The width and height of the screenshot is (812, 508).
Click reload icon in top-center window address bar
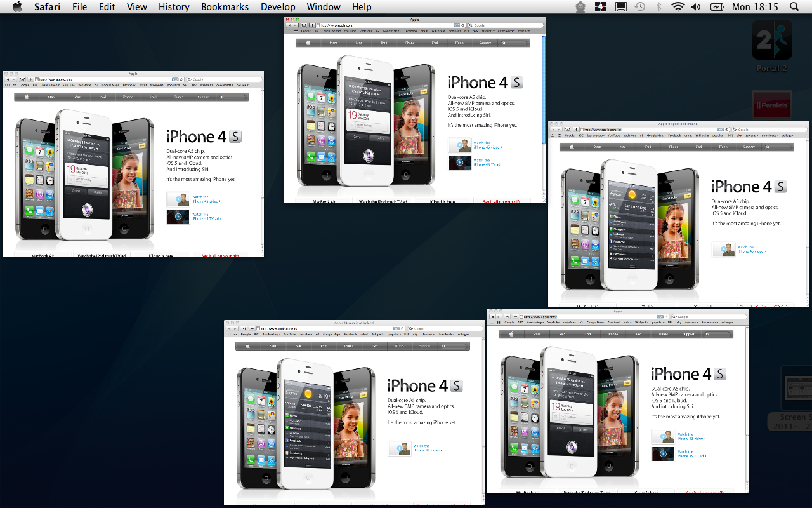[462, 25]
